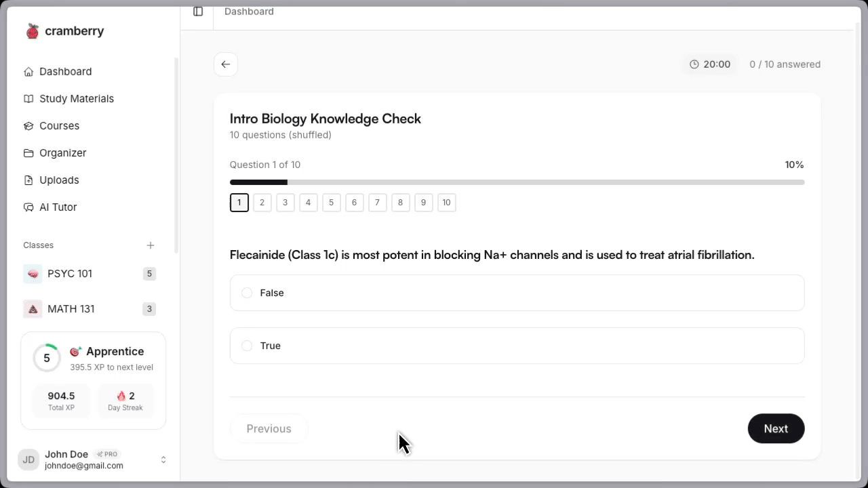This screenshot has height=488, width=868.
Task: Launch AI Tutor from its chat icon
Action: (x=28, y=207)
